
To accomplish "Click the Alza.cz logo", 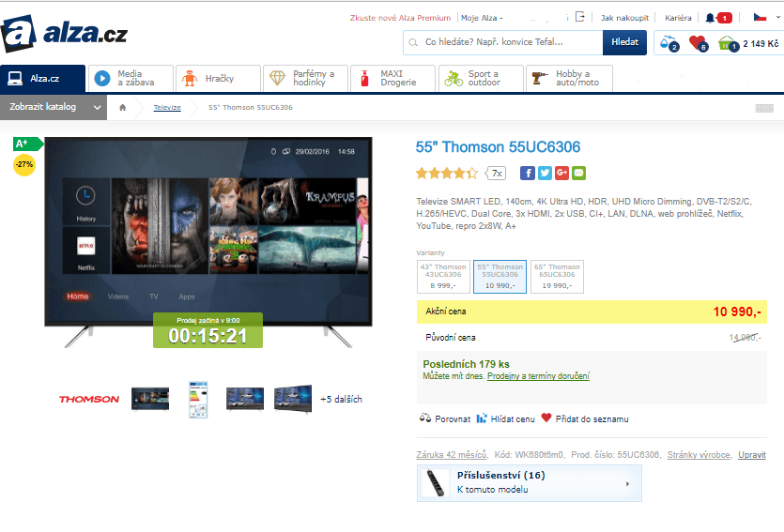I will [x=65, y=34].
